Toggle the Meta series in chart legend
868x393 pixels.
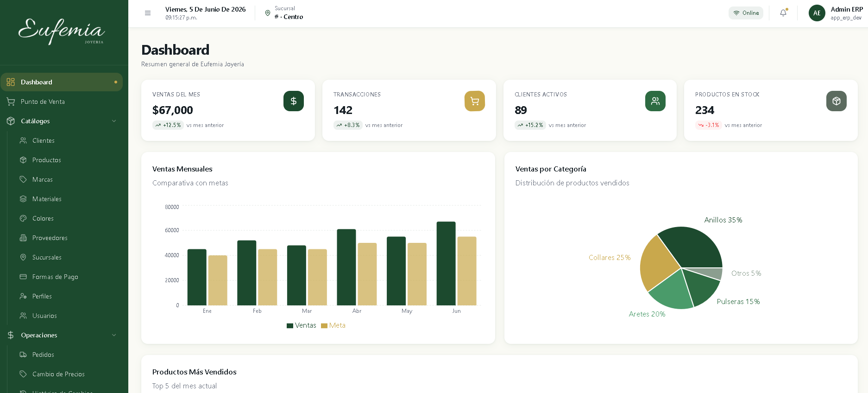[x=333, y=325]
